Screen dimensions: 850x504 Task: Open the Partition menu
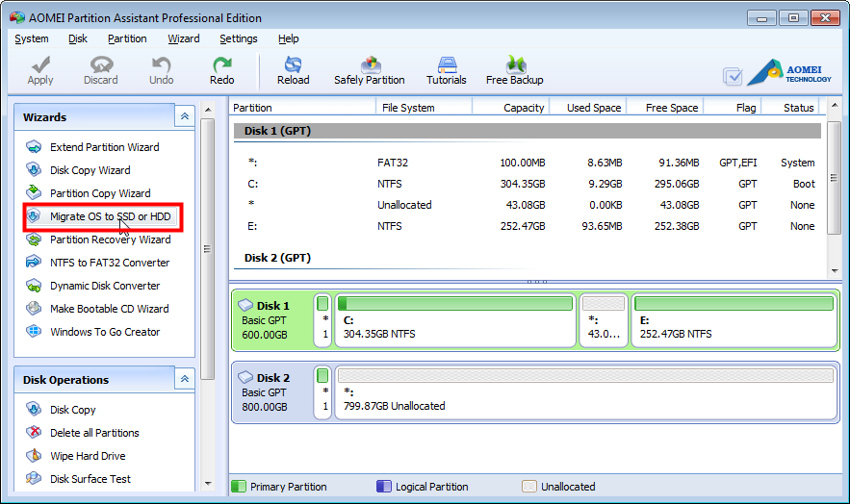point(127,38)
